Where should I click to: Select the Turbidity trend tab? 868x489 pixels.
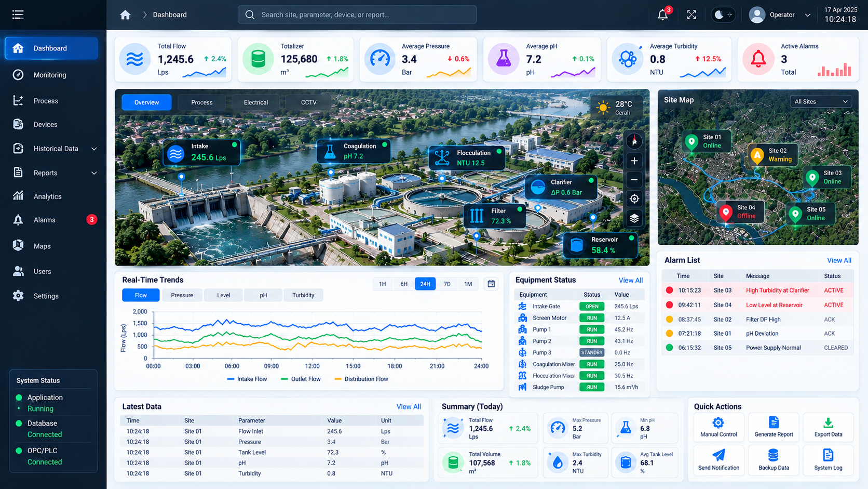click(x=303, y=295)
